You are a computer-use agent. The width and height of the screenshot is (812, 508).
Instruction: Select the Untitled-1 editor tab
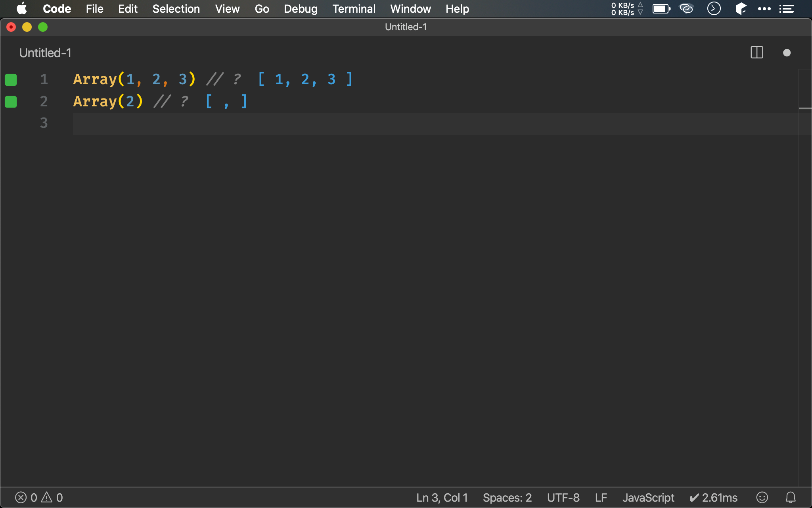(x=45, y=53)
